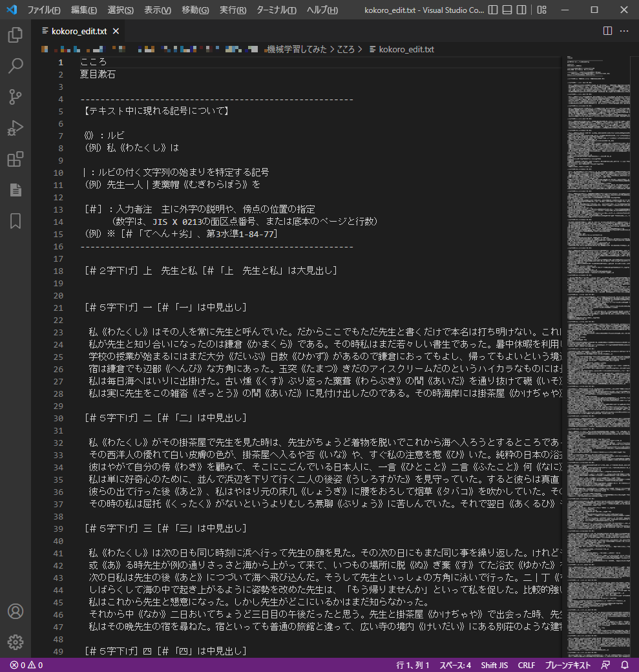Screen dimensions: 639x672
Task: Click the errors and warnings status indicator
Action: tap(26, 665)
